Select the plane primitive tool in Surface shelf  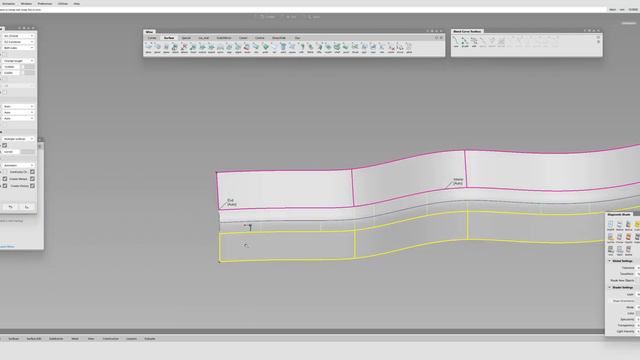148,47
